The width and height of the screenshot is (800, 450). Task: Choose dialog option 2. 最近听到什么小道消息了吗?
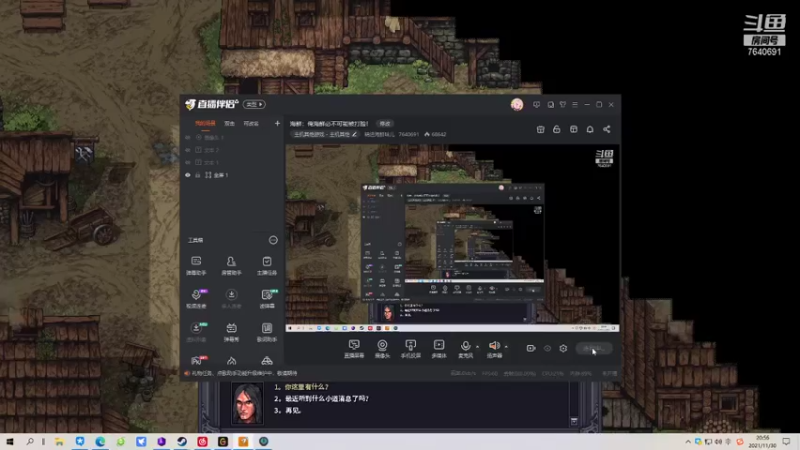point(321,398)
